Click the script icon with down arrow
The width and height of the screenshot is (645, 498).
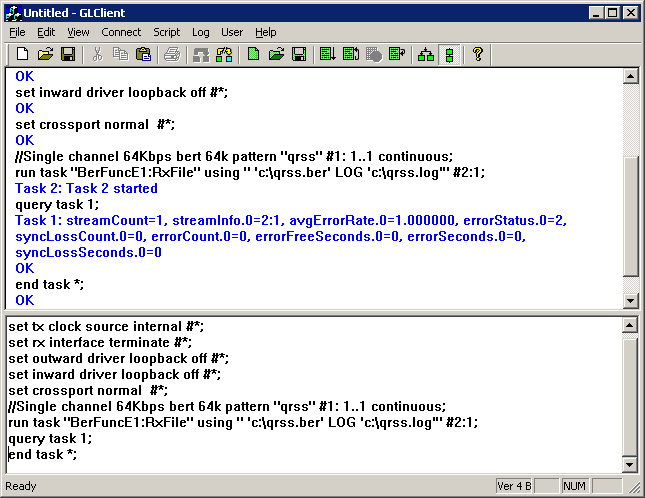click(327, 54)
